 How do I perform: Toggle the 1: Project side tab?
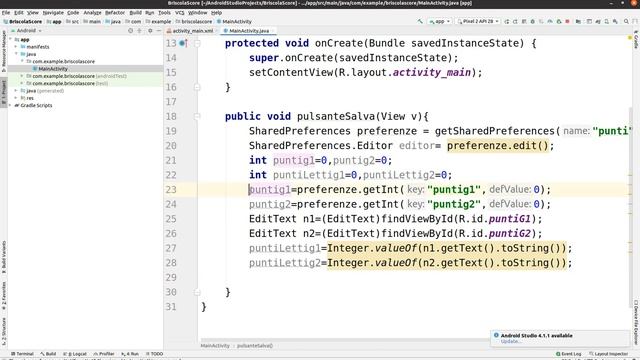[x=4, y=93]
